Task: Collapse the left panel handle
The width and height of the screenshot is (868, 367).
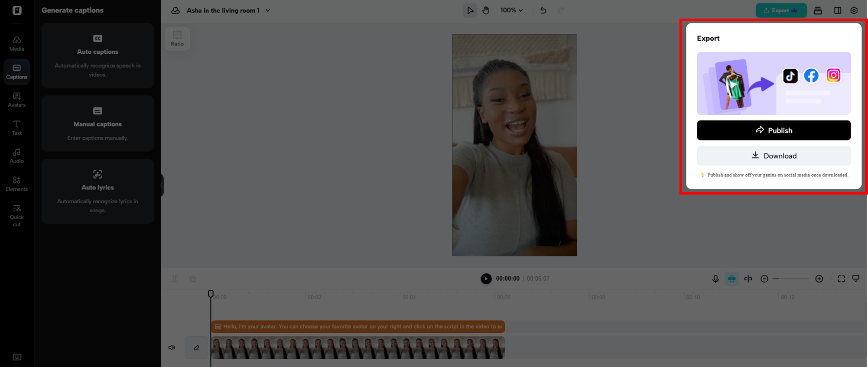Action: tap(162, 185)
